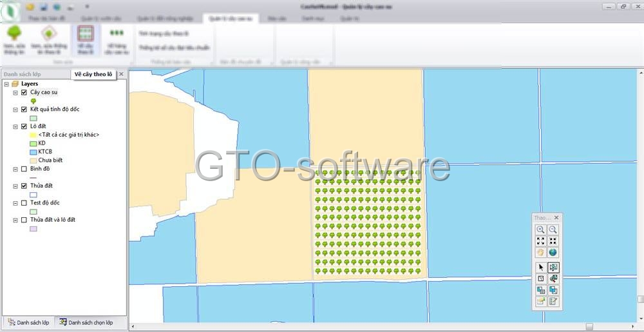The height and width of the screenshot is (332, 644).
Task: Check the Thửa đất và lô đất layer
Action: click(24, 220)
